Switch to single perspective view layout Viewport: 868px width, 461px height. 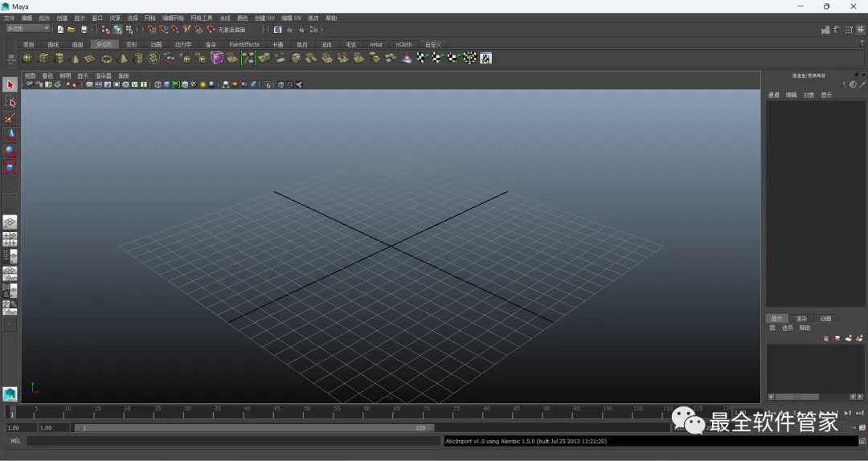pos(10,222)
